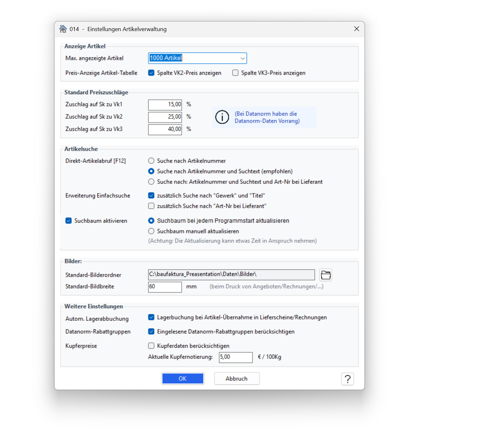Click the Datanorm-Daten Vorrang info text
The image size is (482, 448).
click(x=267, y=117)
